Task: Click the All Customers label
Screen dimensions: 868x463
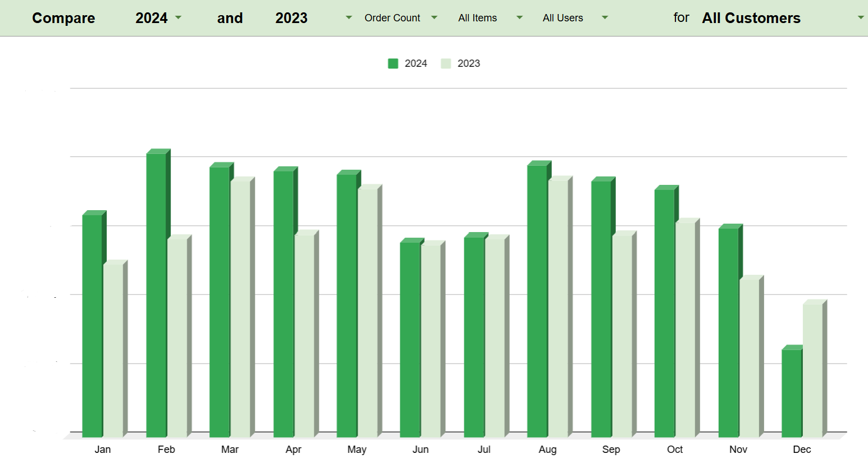Action: [x=751, y=18]
